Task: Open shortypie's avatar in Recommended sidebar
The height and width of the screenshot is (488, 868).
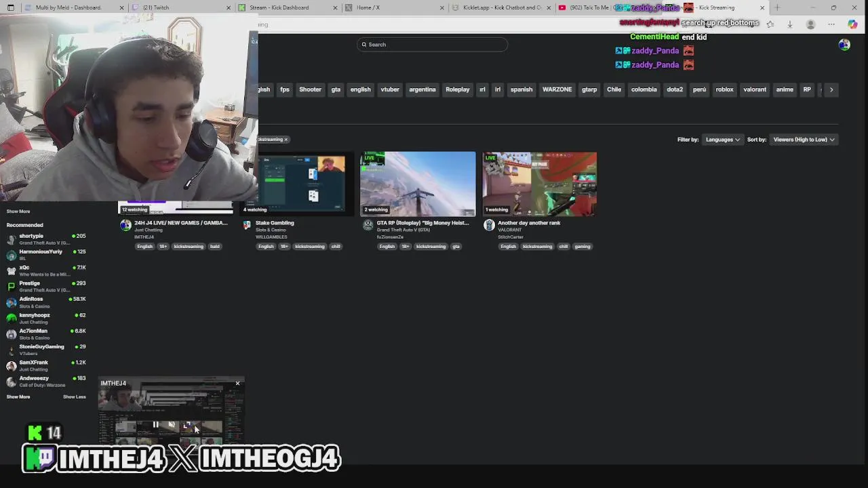Action: [x=12, y=239]
